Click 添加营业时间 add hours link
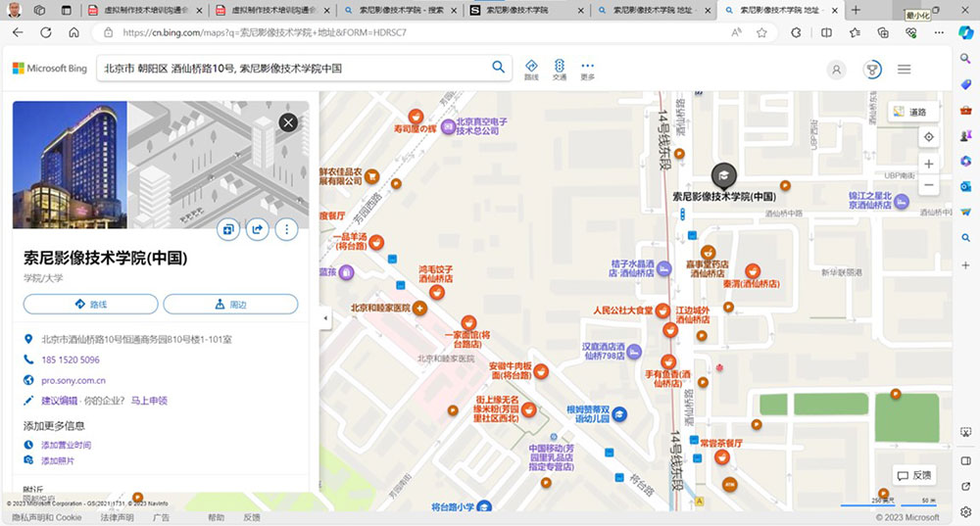 tap(66, 445)
